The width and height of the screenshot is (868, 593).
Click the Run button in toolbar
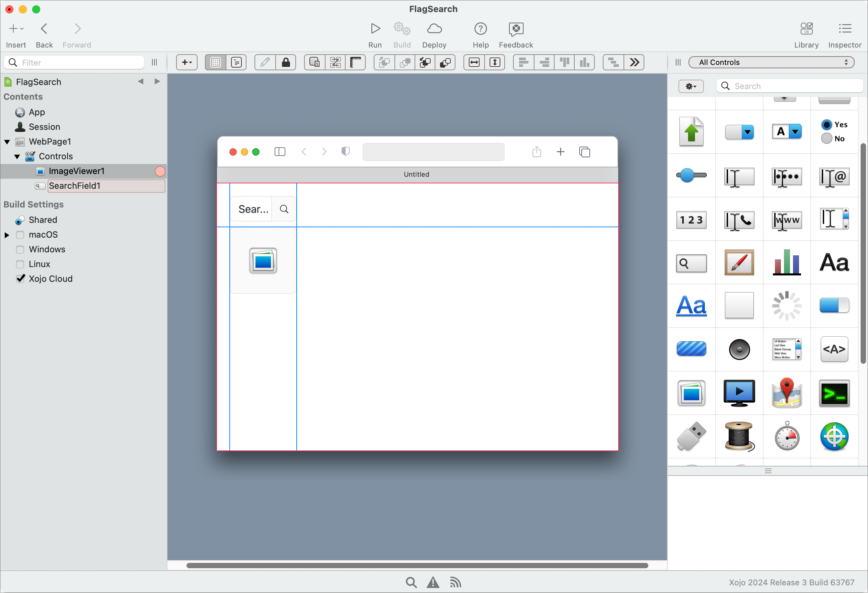(375, 29)
